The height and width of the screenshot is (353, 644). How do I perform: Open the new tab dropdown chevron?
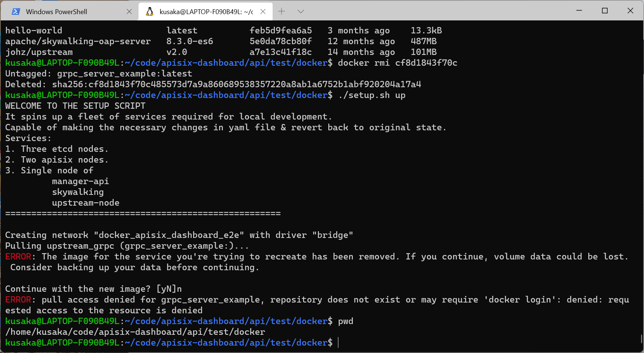coord(300,12)
